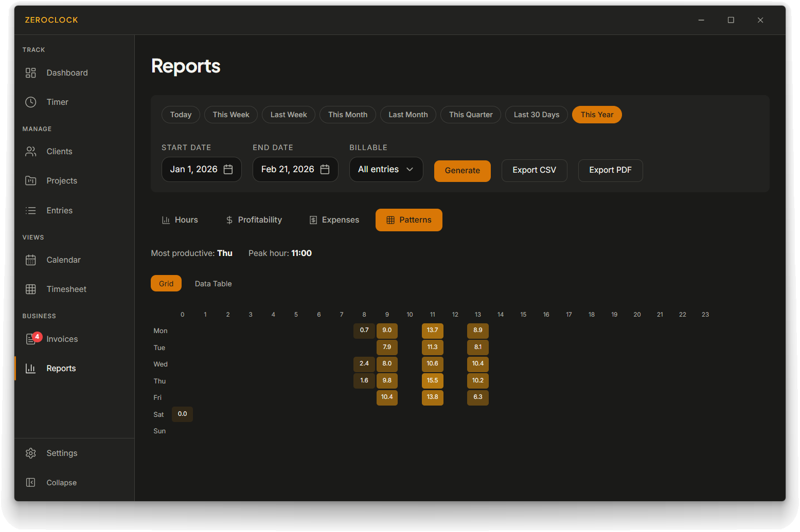Expand the Billable All entries dropdown

[x=386, y=170]
